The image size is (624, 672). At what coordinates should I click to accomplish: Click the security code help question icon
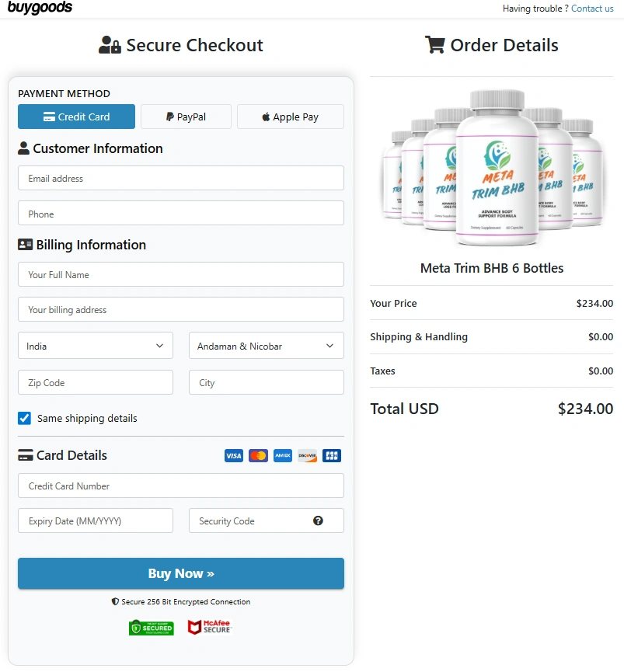[x=318, y=521]
